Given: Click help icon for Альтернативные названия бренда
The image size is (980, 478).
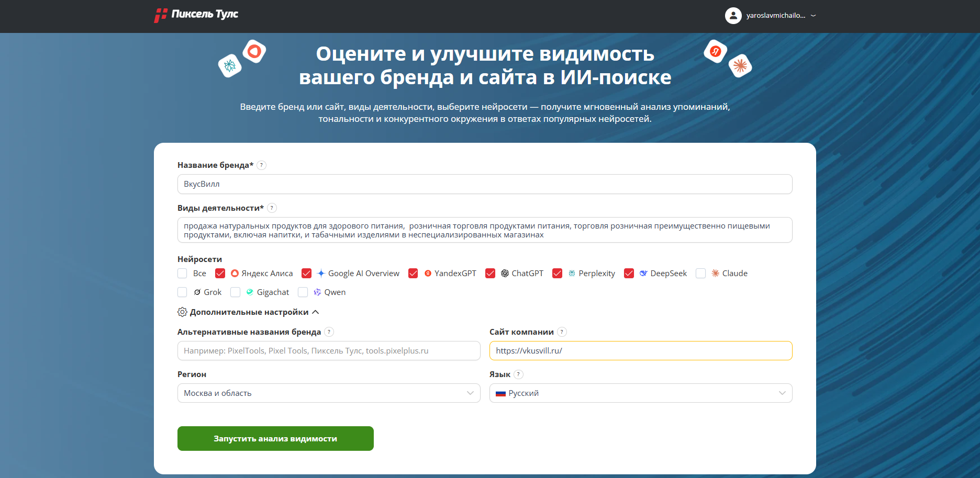Looking at the screenshot, I should click(329, 332).
